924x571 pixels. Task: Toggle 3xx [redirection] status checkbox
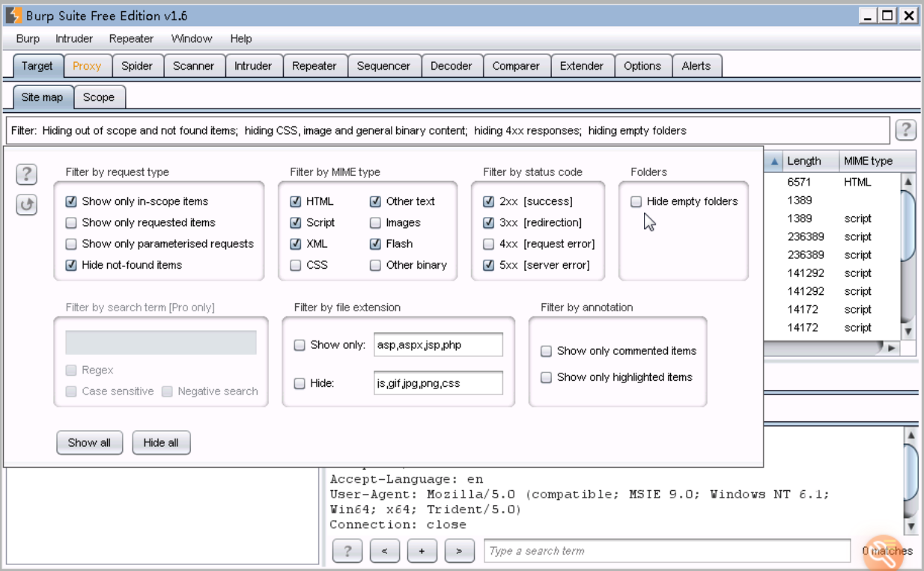[x=489, y=222]
